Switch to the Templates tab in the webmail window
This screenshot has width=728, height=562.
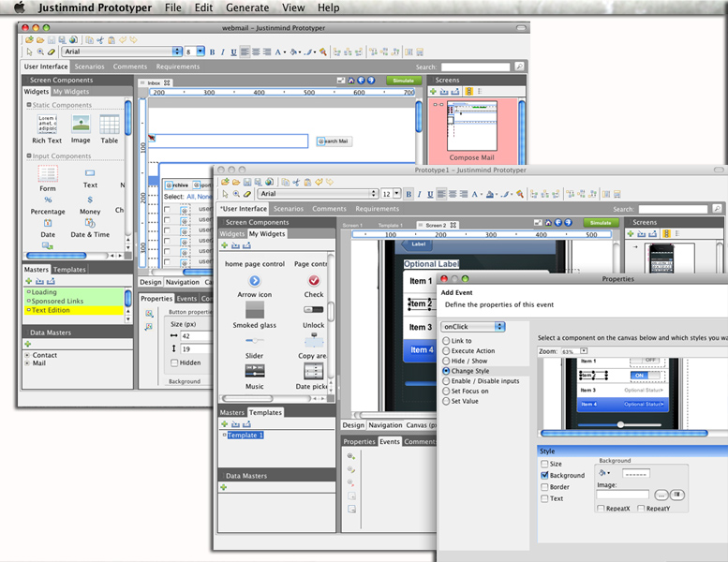click(x=69, y=270)
